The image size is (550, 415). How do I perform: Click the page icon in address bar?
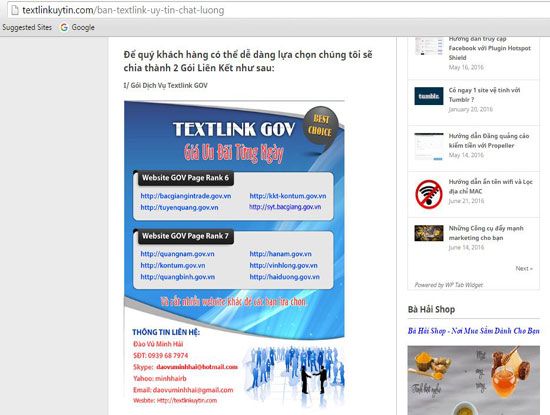(x=15, y=10)
